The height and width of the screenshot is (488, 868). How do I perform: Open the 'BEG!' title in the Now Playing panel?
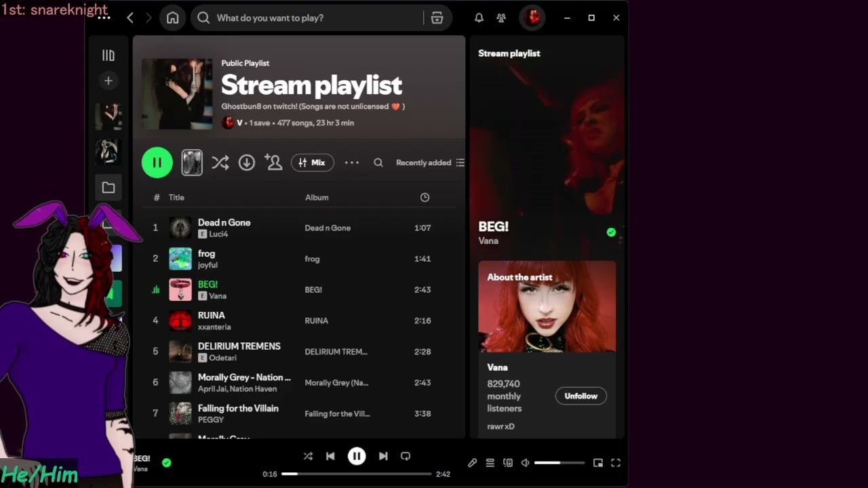pos(494,226)
